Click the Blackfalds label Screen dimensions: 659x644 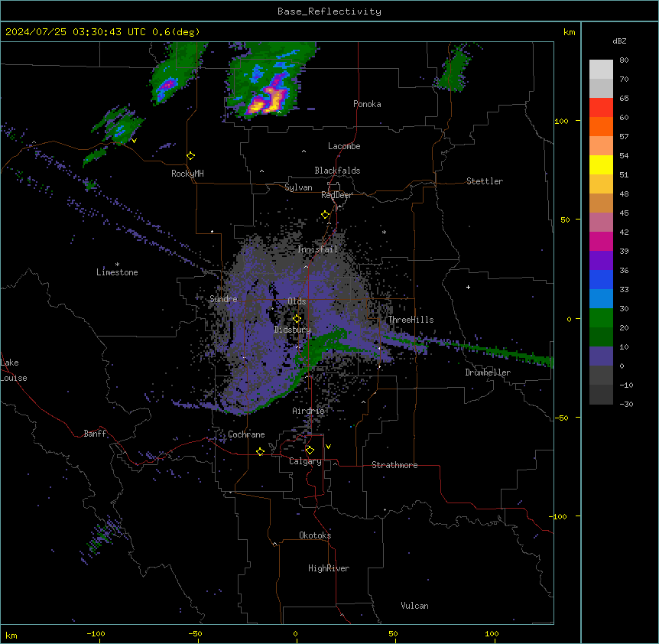pos(337,171)
